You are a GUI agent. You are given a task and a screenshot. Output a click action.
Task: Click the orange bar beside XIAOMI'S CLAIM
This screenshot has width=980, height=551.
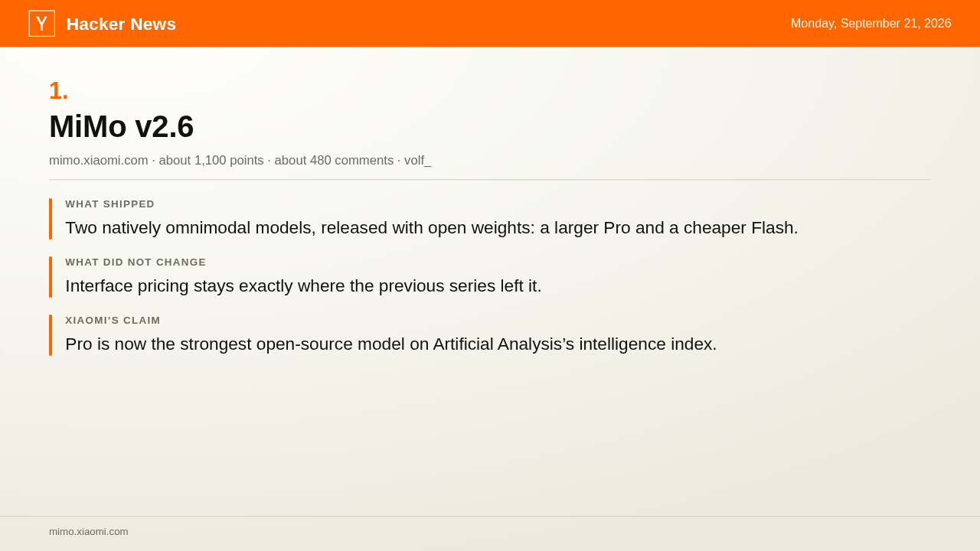pos(51,335)
